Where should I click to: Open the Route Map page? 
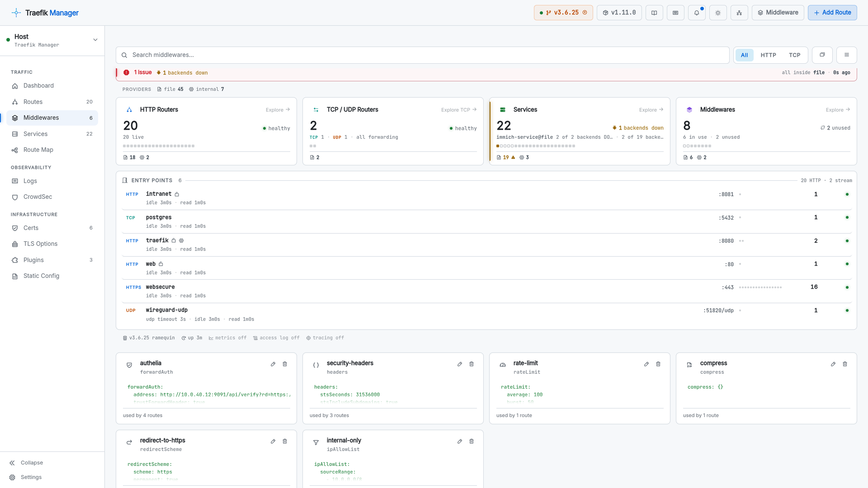tap(52, 150)
